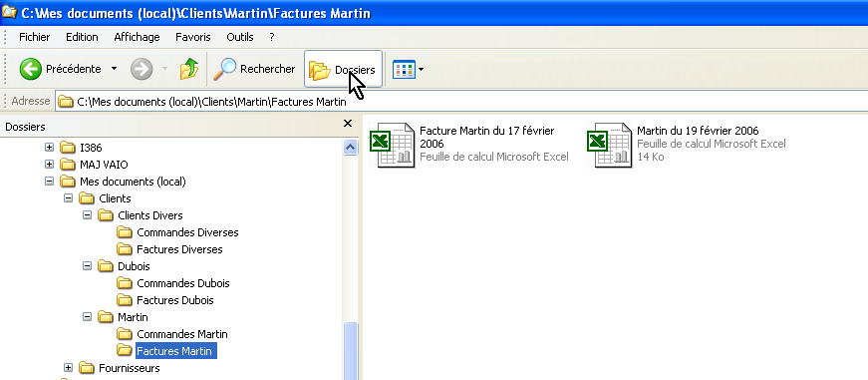Click the folder tree scrollbar thumb

click(x=350, y=351)
